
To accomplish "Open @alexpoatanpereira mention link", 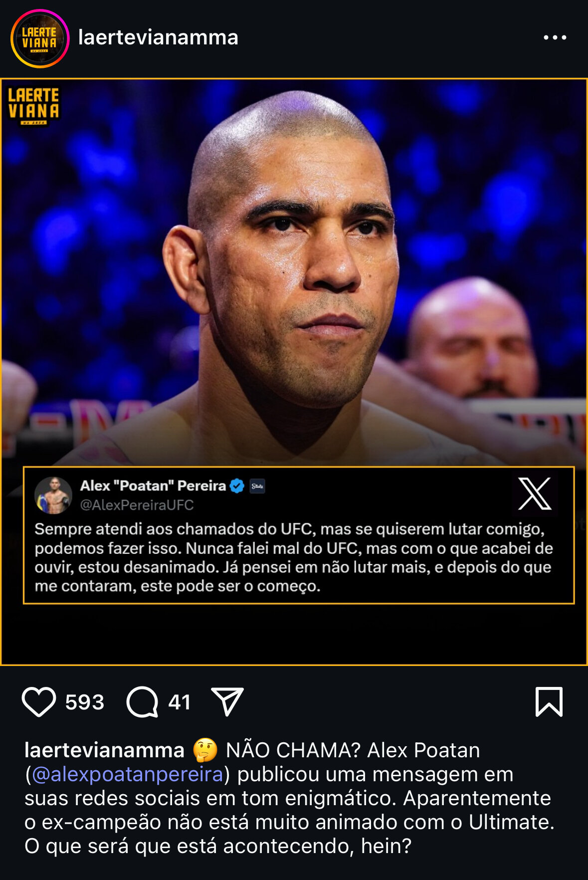I will (128, 774).
